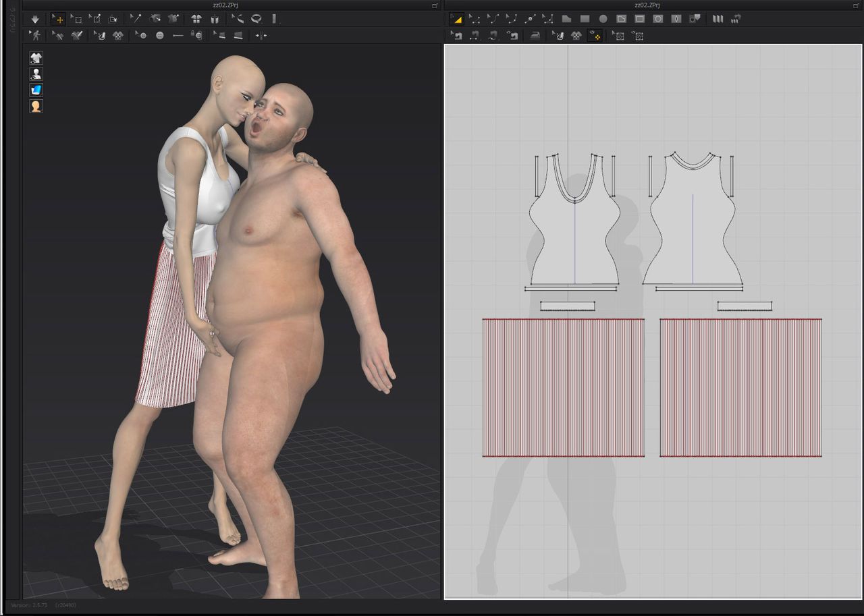Select the 2D Edit Texture tool
This screenshot has height=616, width=864.
(558, 35)
